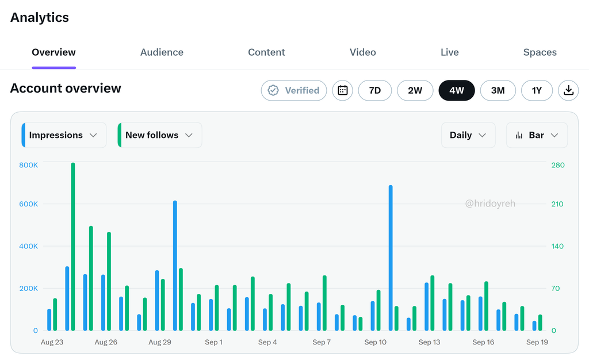Open the New follows metric dropdown
Screen dimensions: 589x364
160,135
